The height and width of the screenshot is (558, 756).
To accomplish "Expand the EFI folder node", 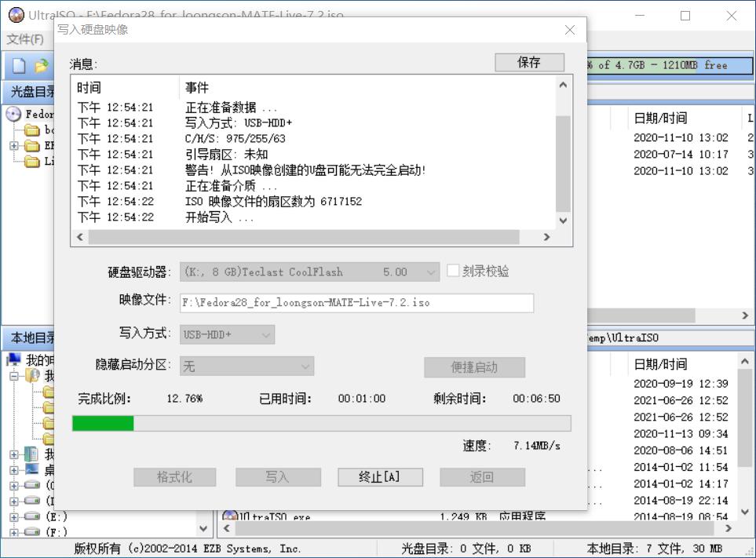I will click(x=13, y=146).
